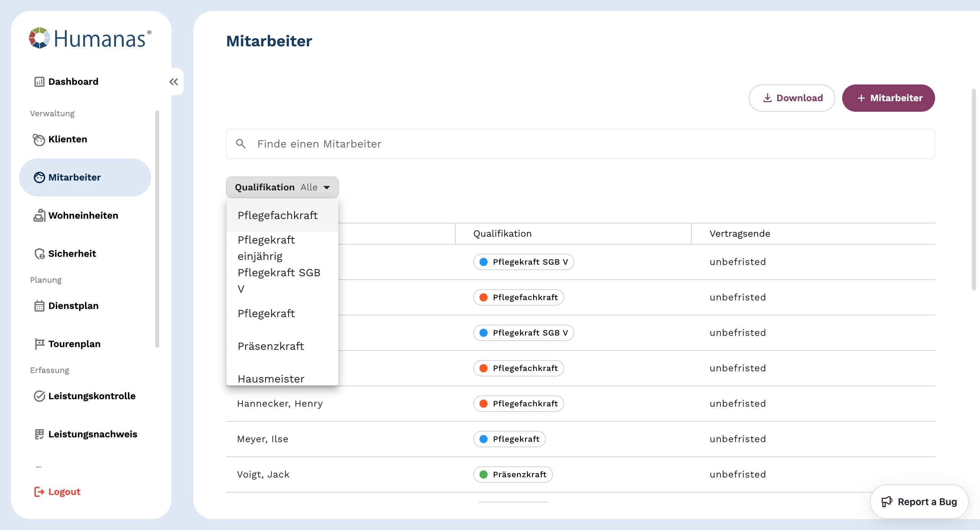Screen dimensions: 980x530
Task: Open Report a Bug dialog
Action: 919,502
